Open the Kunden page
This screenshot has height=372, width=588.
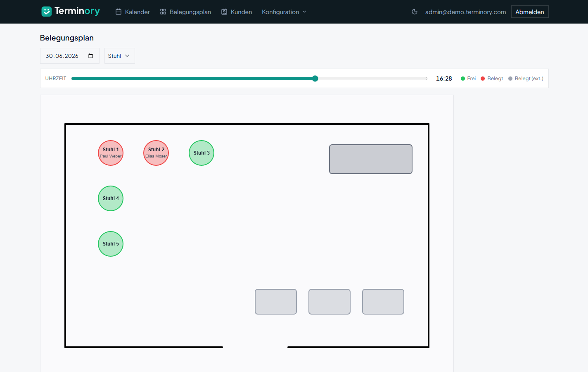pos(237,12)
